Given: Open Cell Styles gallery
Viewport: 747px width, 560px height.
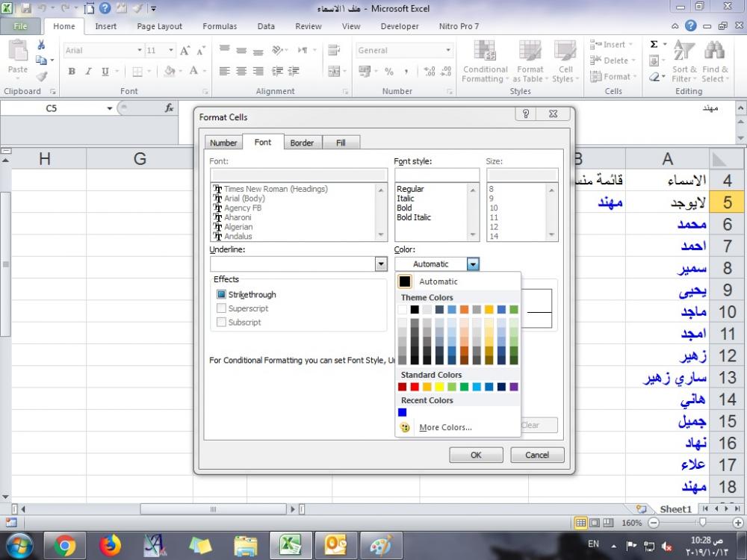Looking at the screenshot, I should (565, 61).
